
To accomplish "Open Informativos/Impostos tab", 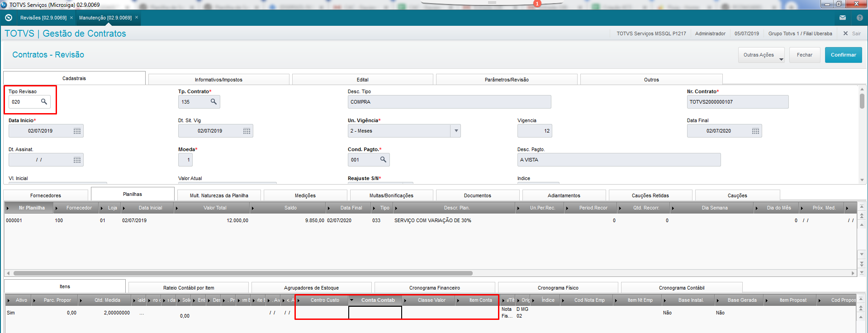I will [218, 80].
